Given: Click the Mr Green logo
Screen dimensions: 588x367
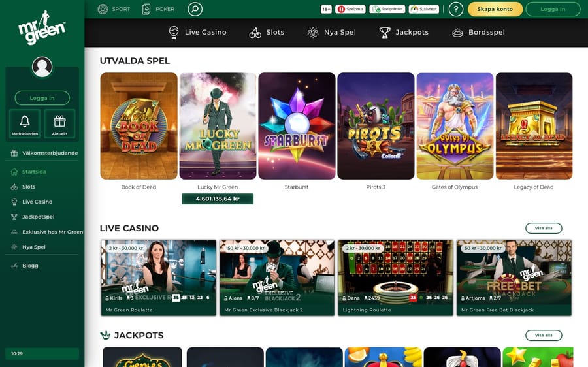Looking at the screenshot, I should tap(42, 27).
